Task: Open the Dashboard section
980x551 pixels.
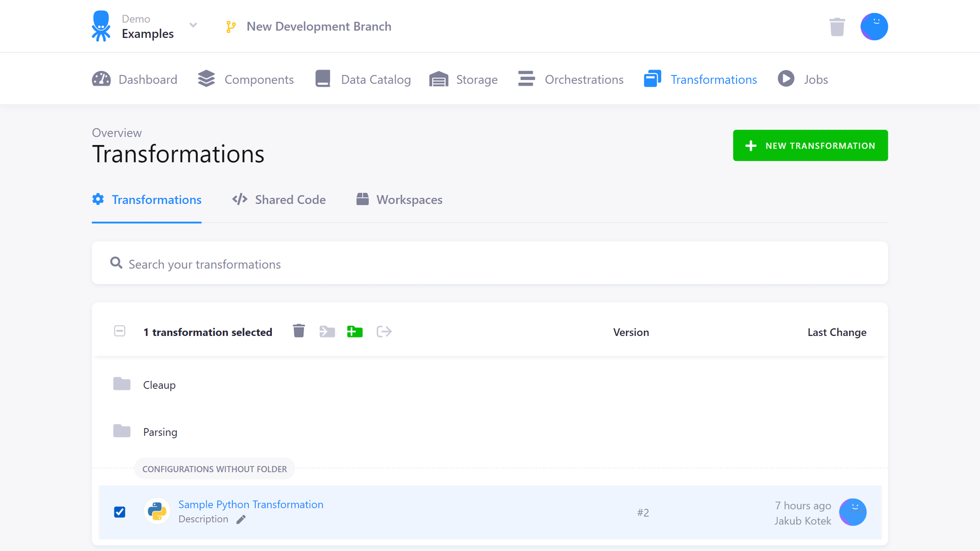Action: pos(135,79)
